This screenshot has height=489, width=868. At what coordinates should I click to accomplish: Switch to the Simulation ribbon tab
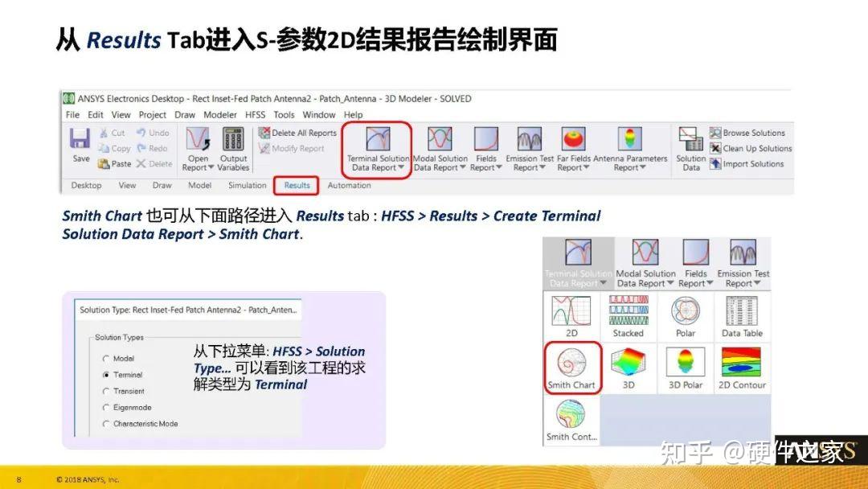click(246, 185)
